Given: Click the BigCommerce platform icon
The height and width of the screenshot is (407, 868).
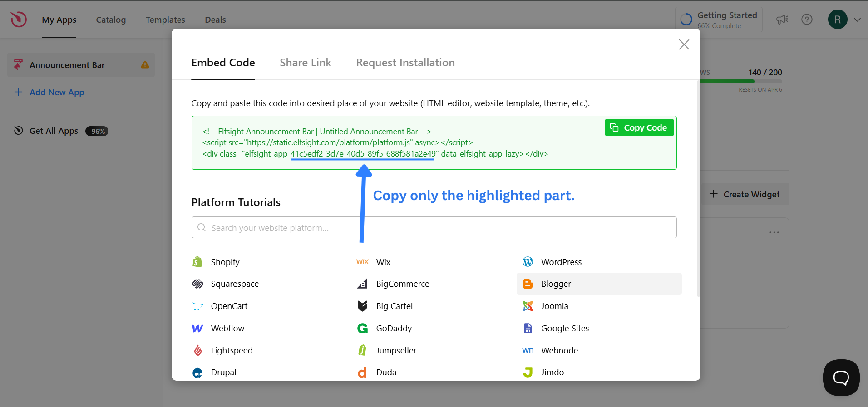Looking at the screenshot, I should coord(362,284).
